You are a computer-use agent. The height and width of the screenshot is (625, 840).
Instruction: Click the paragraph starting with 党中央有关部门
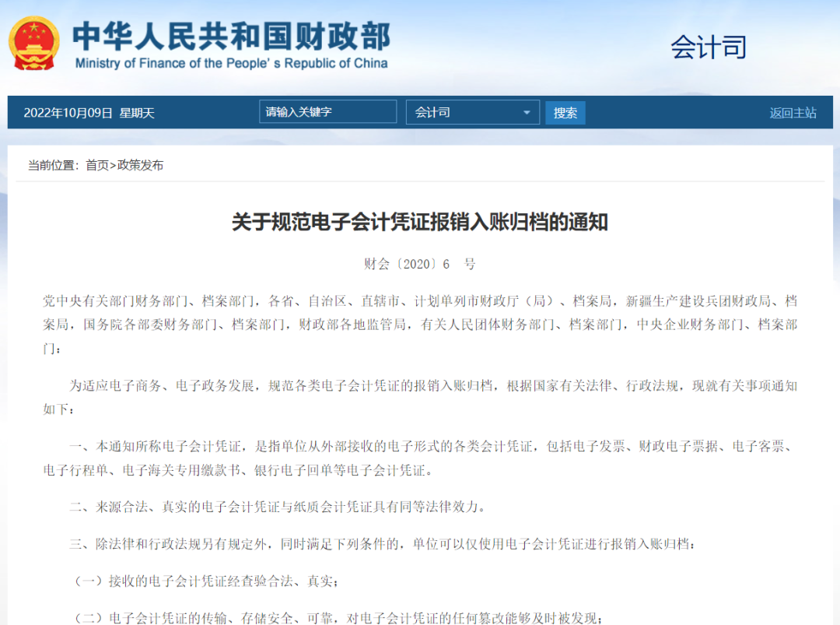click(419, 324)
